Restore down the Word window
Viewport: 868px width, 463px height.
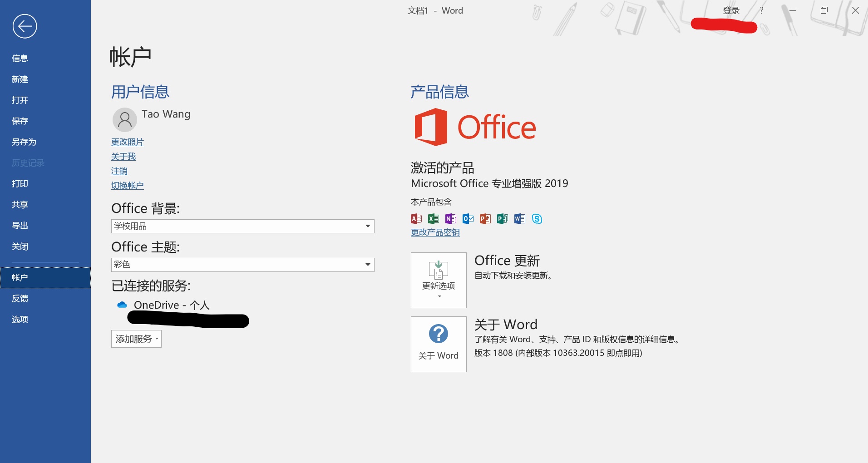click(x=824, y=10)
